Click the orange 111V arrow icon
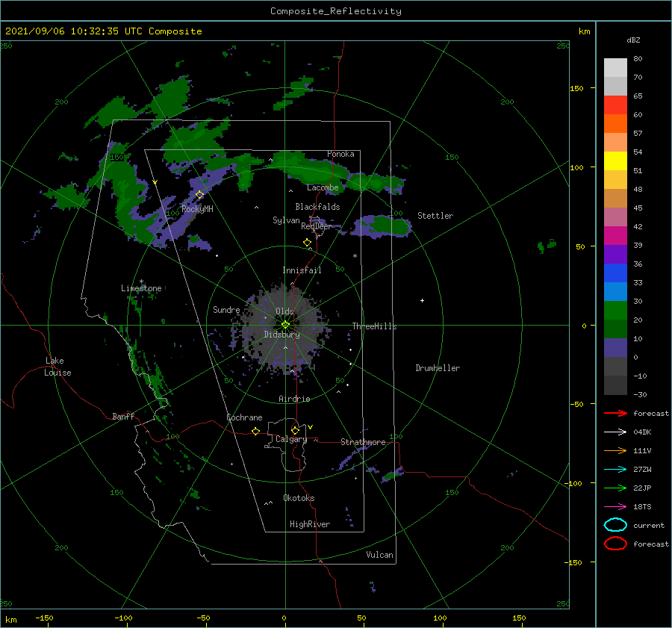This screenshot has width=672, height=628. click(615, 450)
